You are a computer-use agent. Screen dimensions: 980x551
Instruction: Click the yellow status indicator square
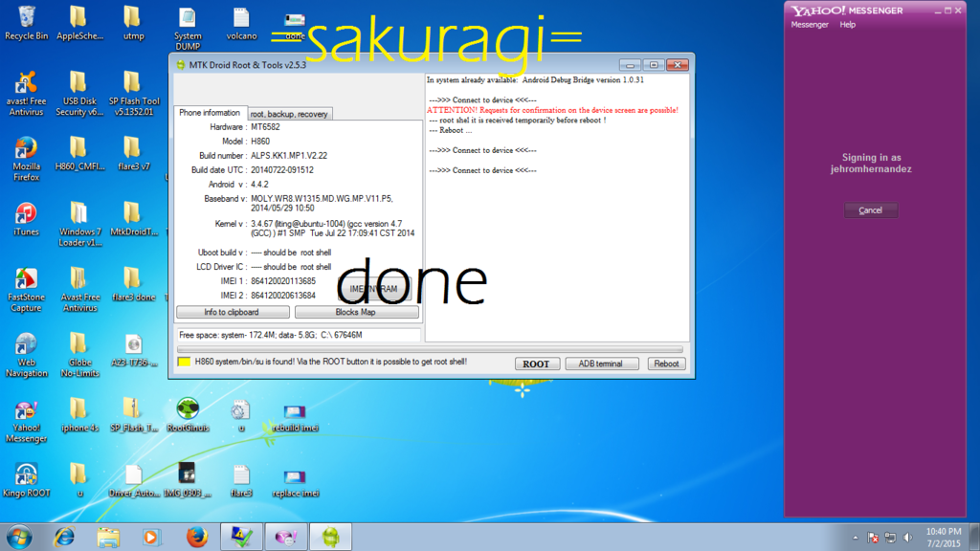tap(184, 363)
